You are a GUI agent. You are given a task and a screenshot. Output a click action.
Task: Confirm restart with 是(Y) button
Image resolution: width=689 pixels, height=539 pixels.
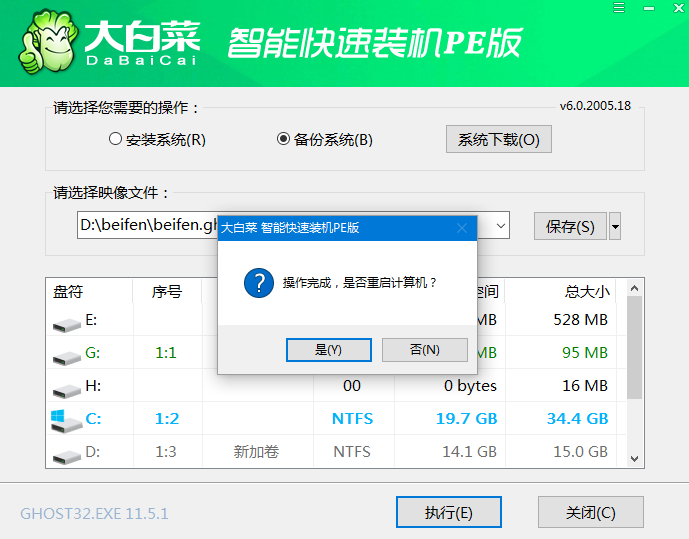click(x=329, y=350)
